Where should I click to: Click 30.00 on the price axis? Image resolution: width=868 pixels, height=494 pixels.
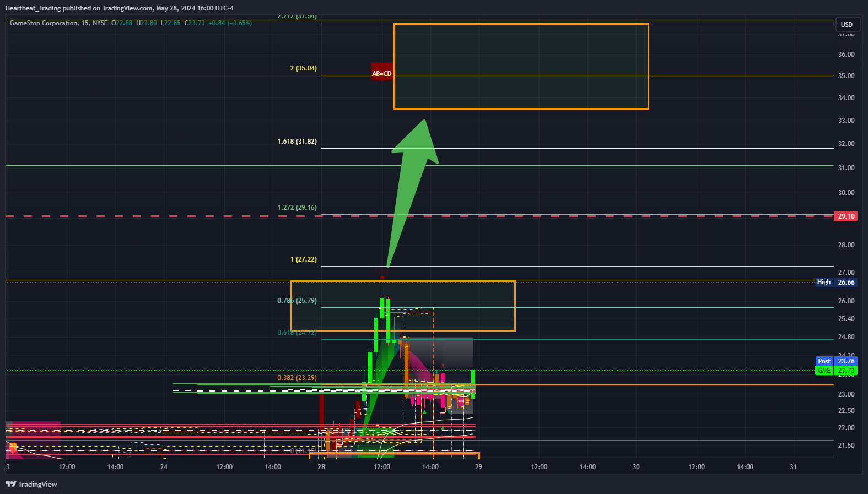click(x=846, y=193)
